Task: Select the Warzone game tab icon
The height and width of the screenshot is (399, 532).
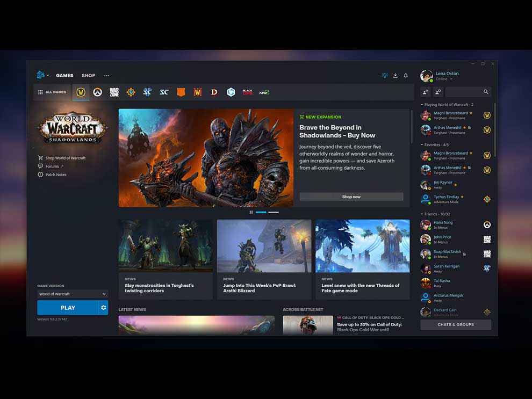Action: [114, 92]
